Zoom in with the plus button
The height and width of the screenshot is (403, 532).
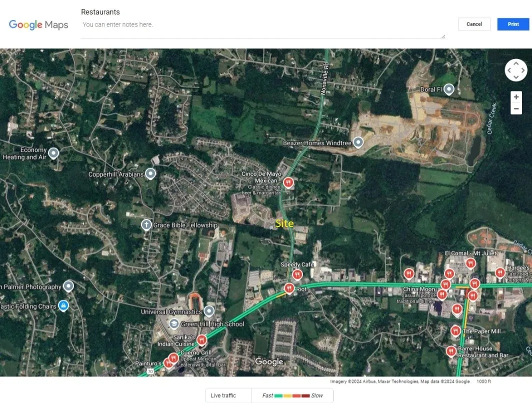pos(516,97)
